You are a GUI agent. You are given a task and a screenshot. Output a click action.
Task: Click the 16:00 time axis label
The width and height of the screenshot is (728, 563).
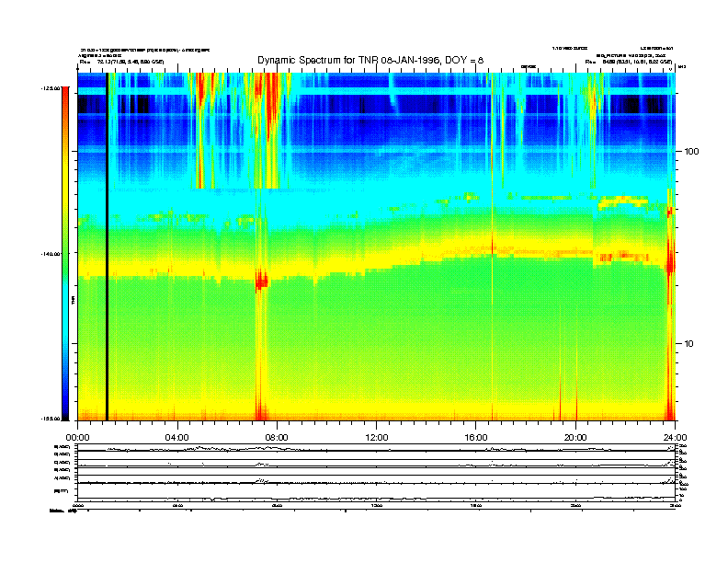pos(476,438)
